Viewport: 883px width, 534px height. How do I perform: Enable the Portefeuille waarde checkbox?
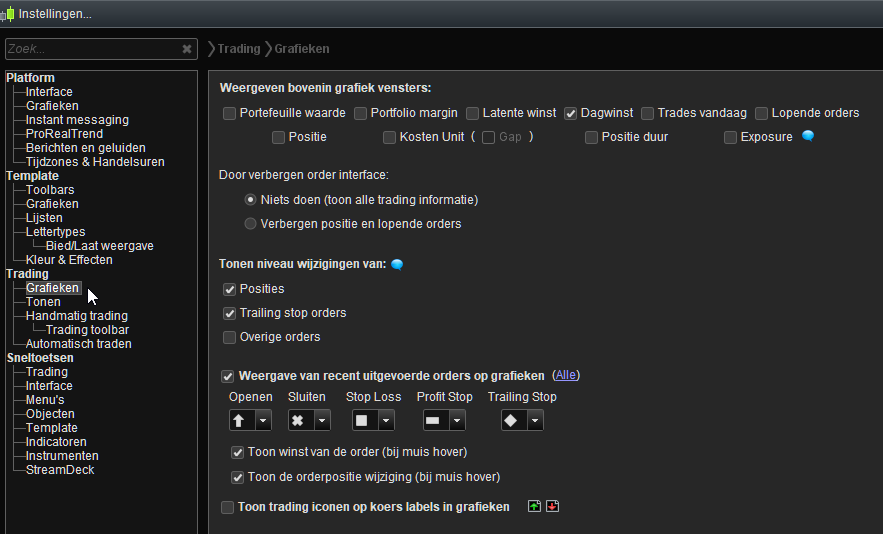click(230, 113)
